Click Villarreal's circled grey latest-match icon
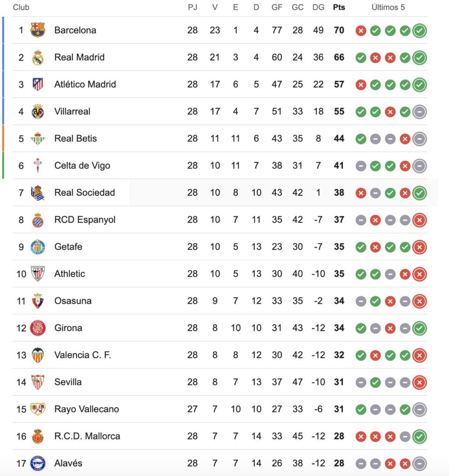449x476 pixels. pyautogui.click(x=419, y=112)
